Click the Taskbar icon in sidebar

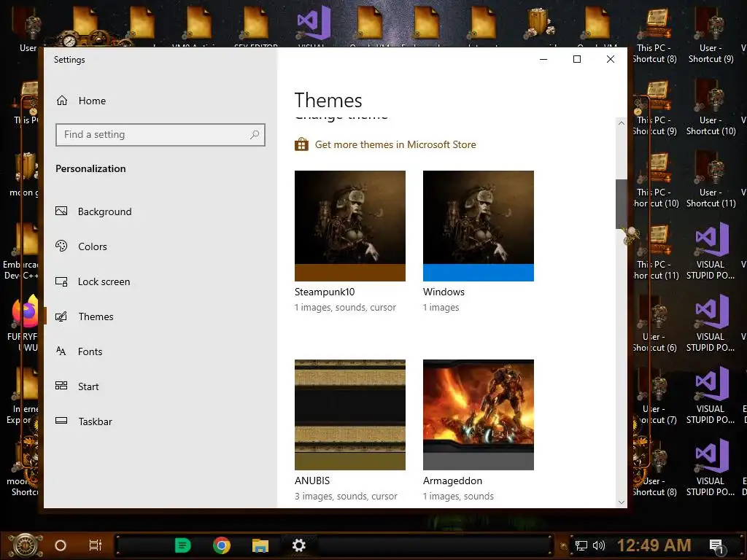click(x=61, y=421)
